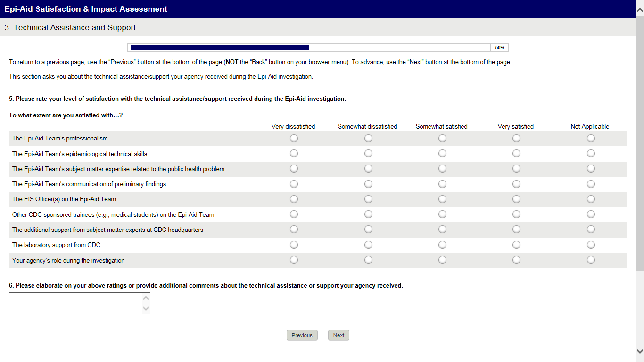Viewport: 644px width, 362px height.
Task: Pick Somewhat dissatisfied for laboratory support from CDC
Action: pyautogui.click(x=368, y=245)
